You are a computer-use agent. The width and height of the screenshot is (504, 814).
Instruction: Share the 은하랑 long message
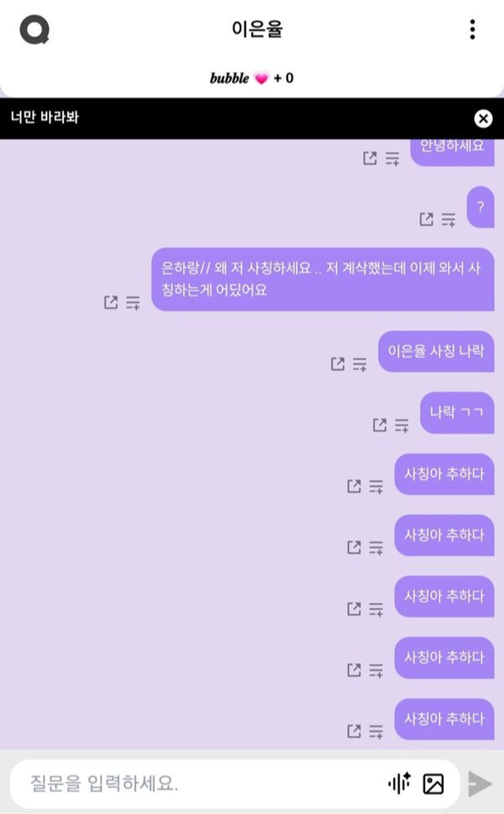click(x=111, y=302)
